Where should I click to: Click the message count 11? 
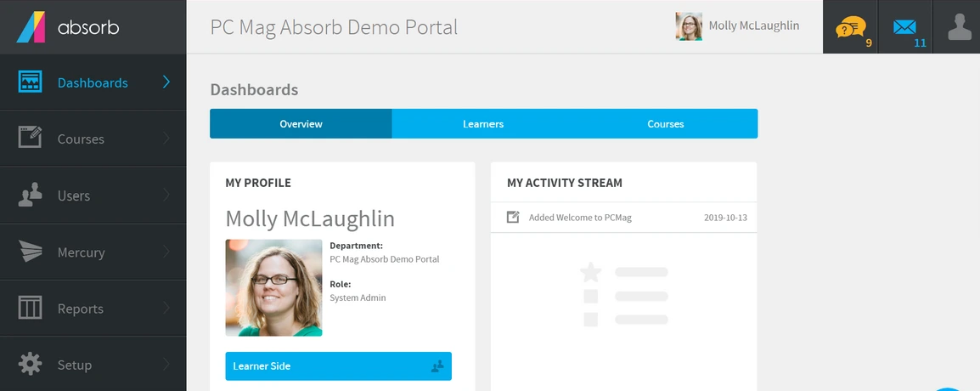tap(920, 43)
